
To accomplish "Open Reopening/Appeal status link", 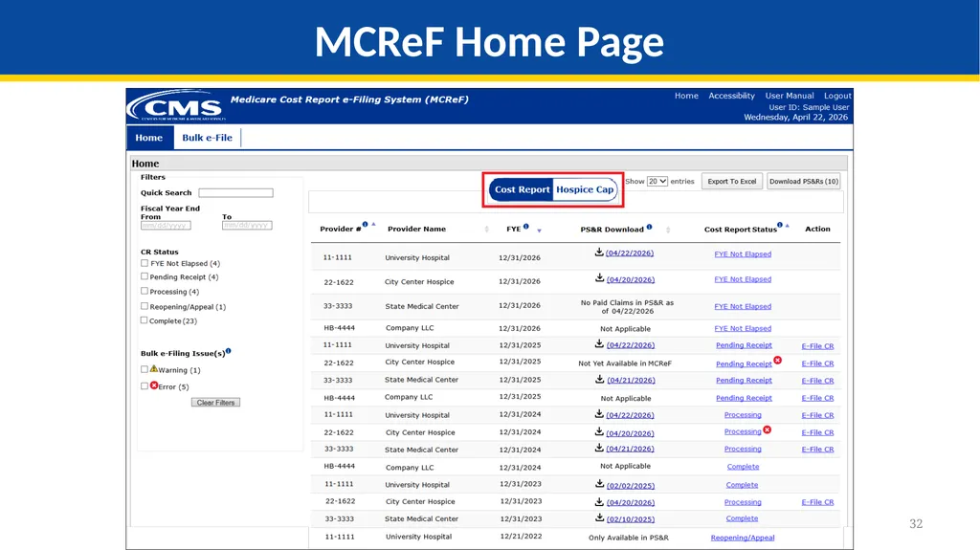I will tap(743, 538).
